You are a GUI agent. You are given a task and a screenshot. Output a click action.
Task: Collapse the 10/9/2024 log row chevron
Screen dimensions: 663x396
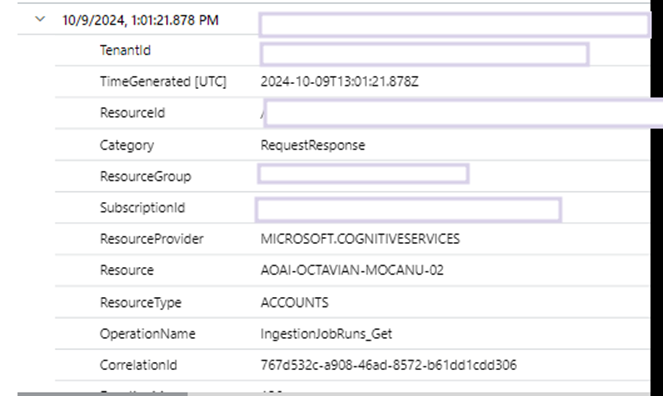(40, 19)
